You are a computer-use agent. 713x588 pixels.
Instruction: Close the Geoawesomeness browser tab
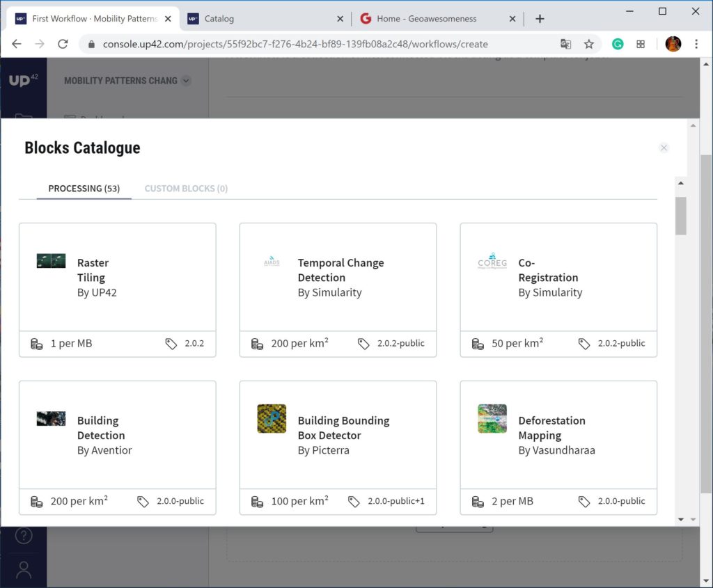point(512,19)
